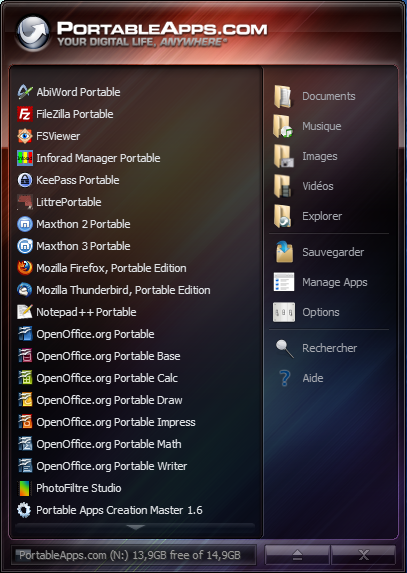The width and height of the screenshot is (407, 573).
Task: Click the OpenOffice.org Portable Math icon
Action: pyautogui.click(x=25, y=444)
